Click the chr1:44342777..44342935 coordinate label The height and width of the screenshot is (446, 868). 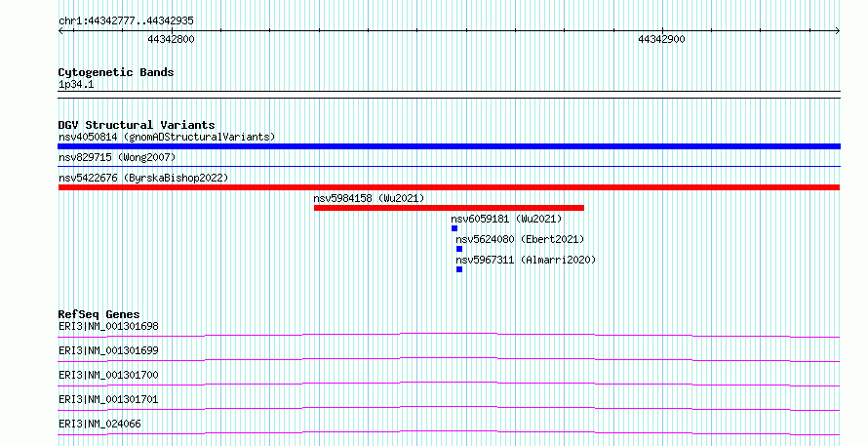coord(126,21)
